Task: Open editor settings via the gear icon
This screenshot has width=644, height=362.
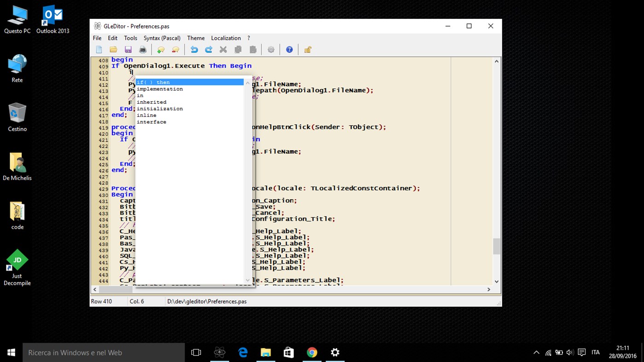Action: [x=271, y=49]
